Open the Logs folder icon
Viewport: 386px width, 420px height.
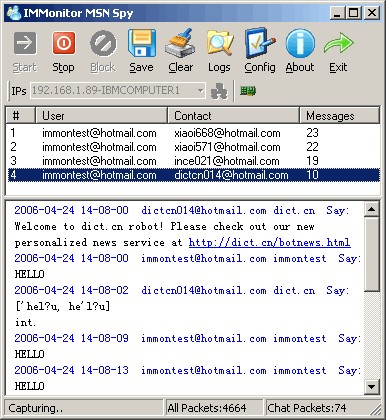tap(219, 43)
